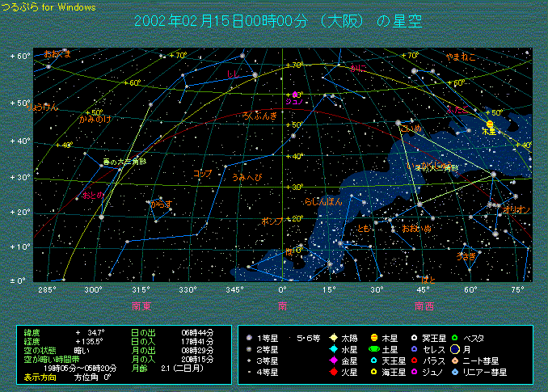
Task: Click the Uranus (天王星) icon in legend
Action: coord(374,360)
